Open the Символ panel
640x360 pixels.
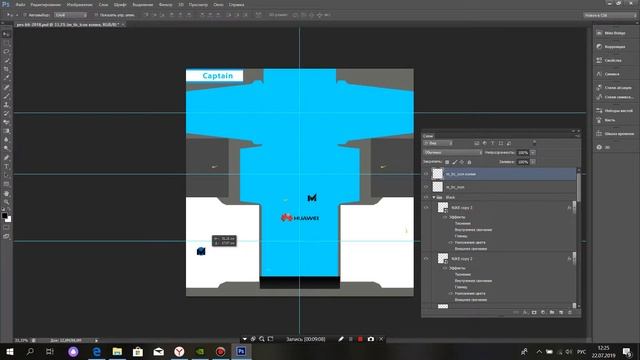point(608,74)
